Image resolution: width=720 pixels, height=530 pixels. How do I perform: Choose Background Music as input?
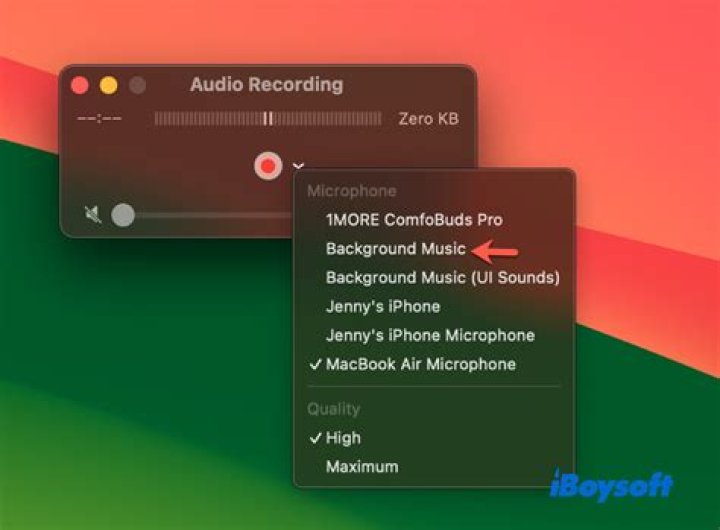[396, 248]
